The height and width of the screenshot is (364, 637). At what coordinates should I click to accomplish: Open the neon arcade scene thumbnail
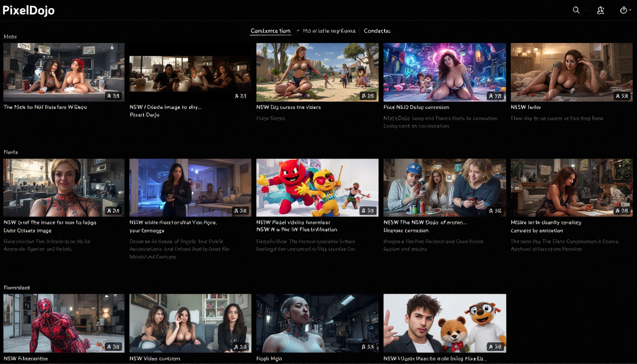pyautogui.click(x=444, y=72)
